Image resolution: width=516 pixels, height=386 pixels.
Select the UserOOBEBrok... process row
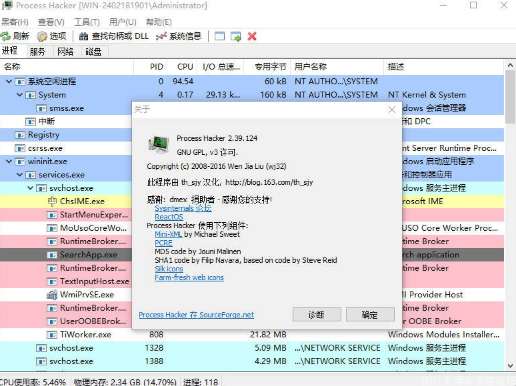(67, 321)
